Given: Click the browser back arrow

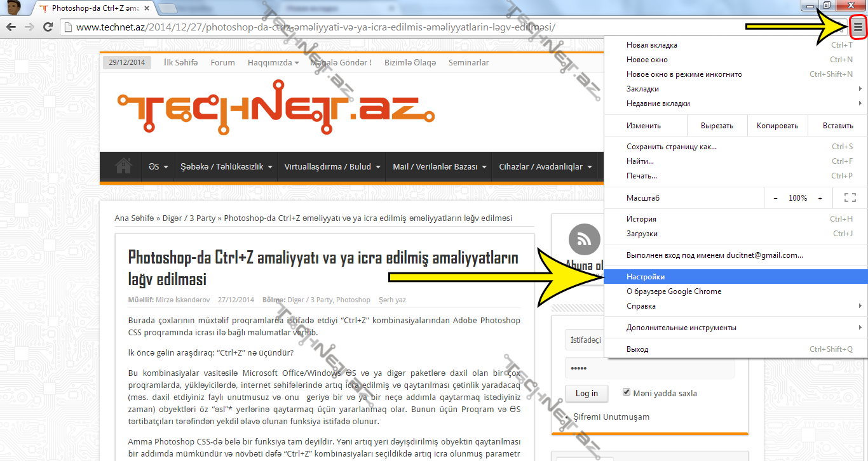Looking at the screenshot, I should click(x=11, y=27).
